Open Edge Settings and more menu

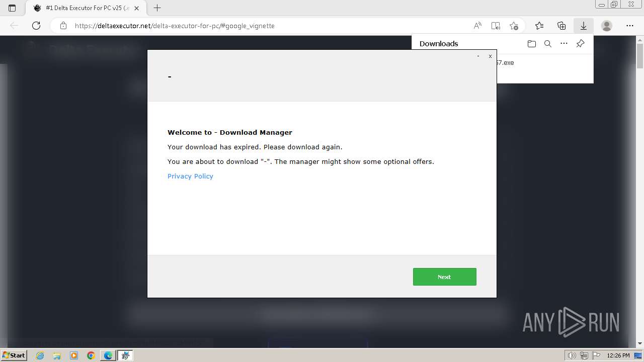tap(630, 26)
